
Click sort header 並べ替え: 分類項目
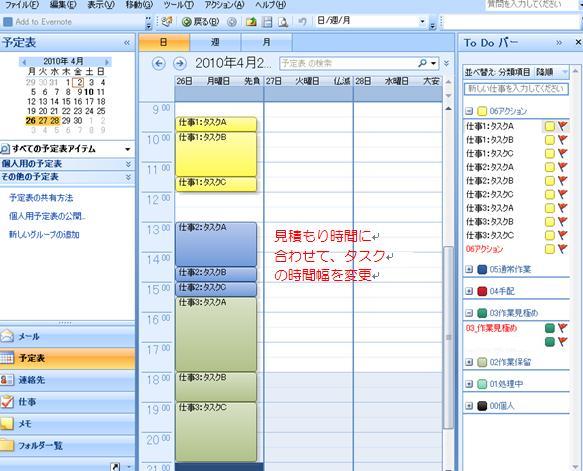pyautogui.click(x=497, y=72)
